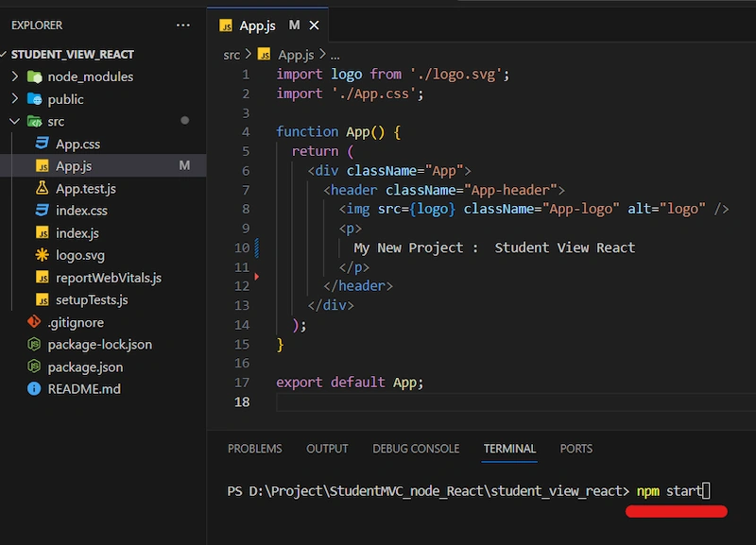The height and width of the screenshot is (545, 756).
Task: Select App.js row in explorer
Action: pyautogui.click(x=103, y=165)
